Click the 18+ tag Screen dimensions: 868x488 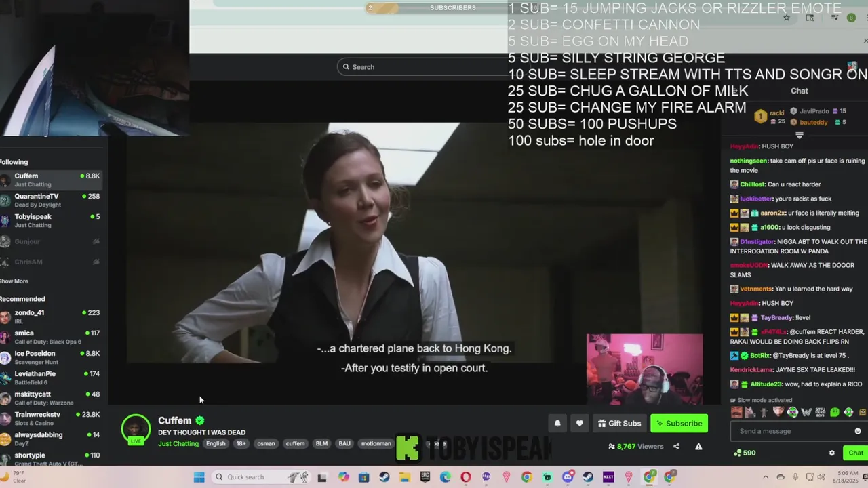[x=241, y=444]
